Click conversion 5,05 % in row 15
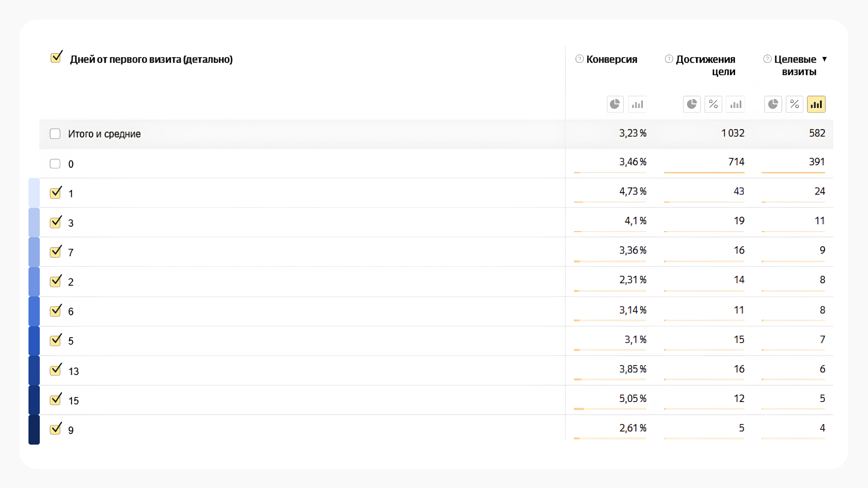Screen dimensions: 868x488 coord(633,398)
